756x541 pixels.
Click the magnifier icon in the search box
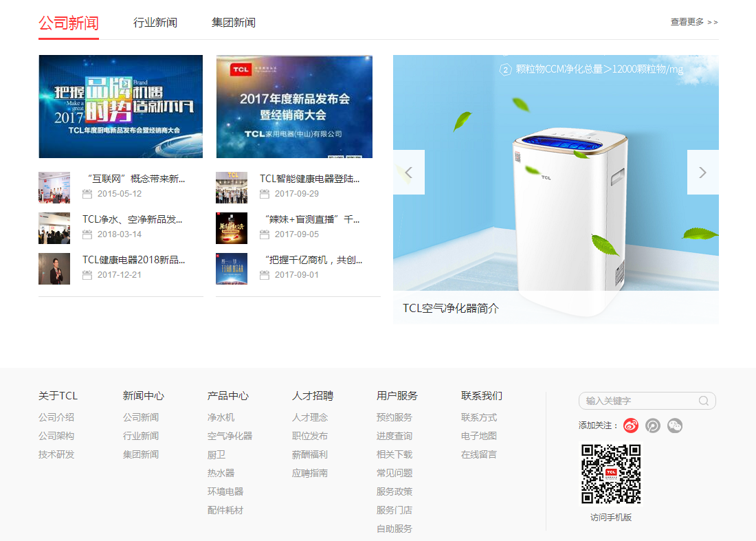[x=704, y=401]
